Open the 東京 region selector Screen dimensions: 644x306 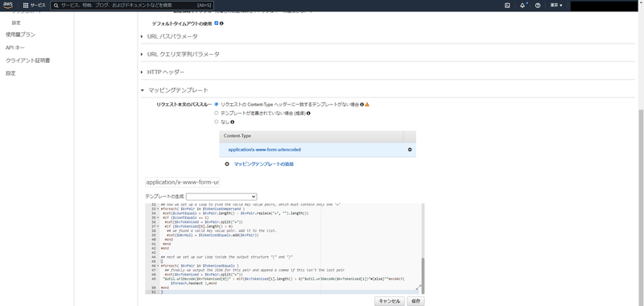pyautogui.click(x=556, y=6)
